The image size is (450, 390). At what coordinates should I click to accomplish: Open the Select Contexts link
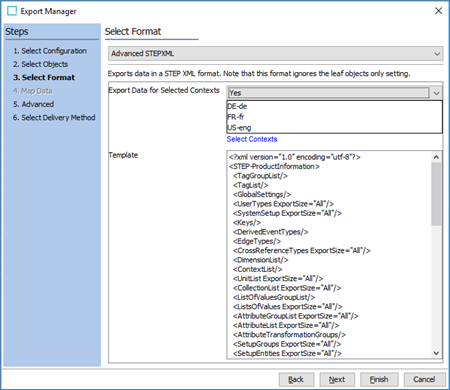point(252,139)
